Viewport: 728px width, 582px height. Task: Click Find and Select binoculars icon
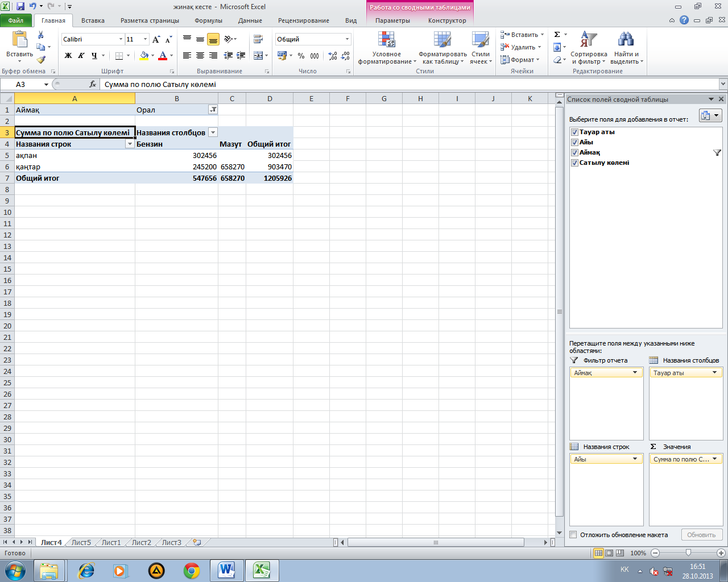pos(626,39)
